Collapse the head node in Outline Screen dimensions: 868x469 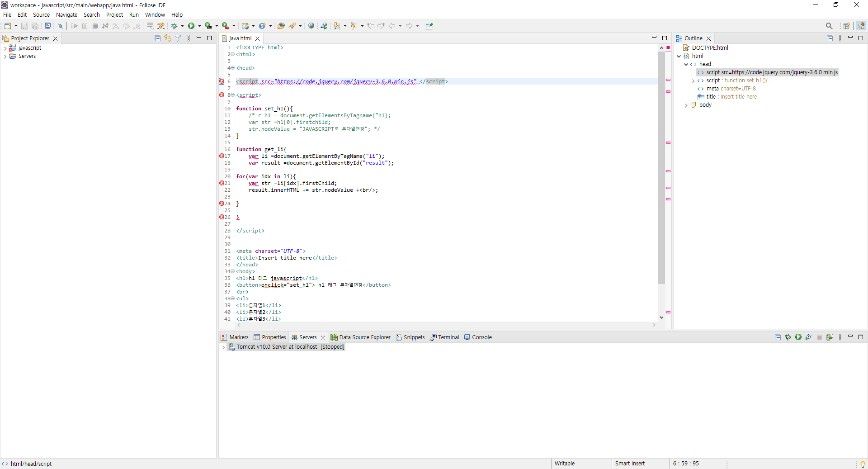[686, 64]
